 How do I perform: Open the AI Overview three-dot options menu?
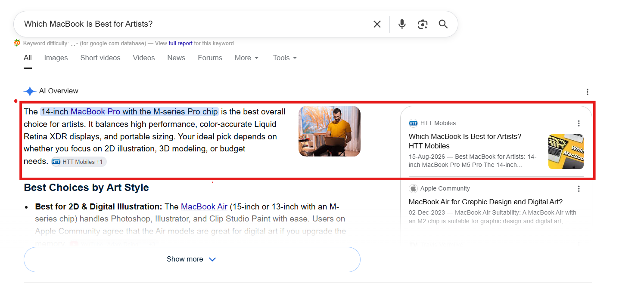587,92
